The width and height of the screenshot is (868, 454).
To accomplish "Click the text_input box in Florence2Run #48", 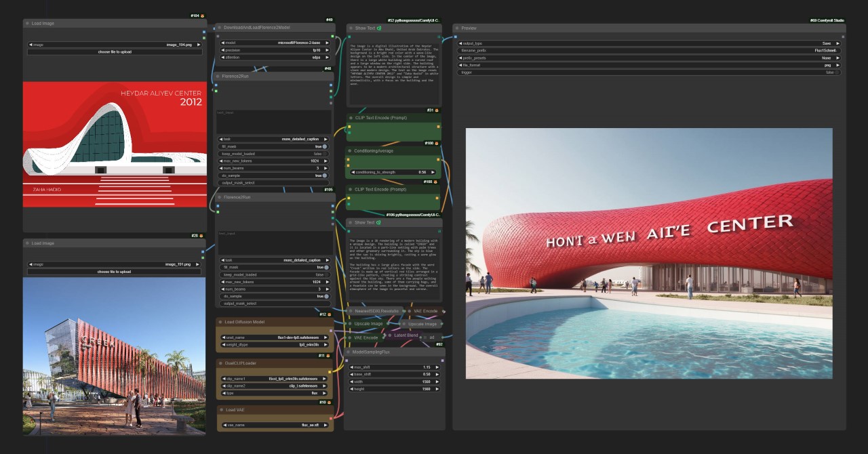I will (x=274, y=121).
